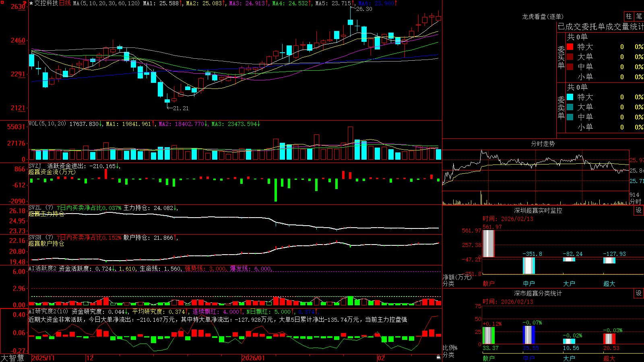Jump to 2025/11 on timeline
Image resolution: width=644 pixels, height=362 pixels.
43,358
